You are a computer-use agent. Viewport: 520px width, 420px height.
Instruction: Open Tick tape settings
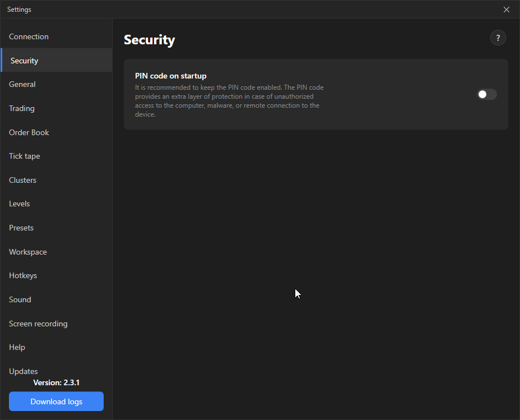tap(57, 156)
